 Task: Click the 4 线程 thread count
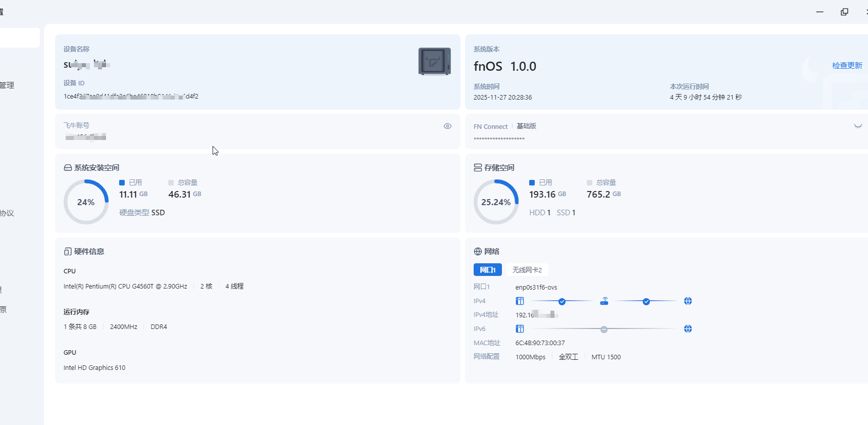[234, 287]
